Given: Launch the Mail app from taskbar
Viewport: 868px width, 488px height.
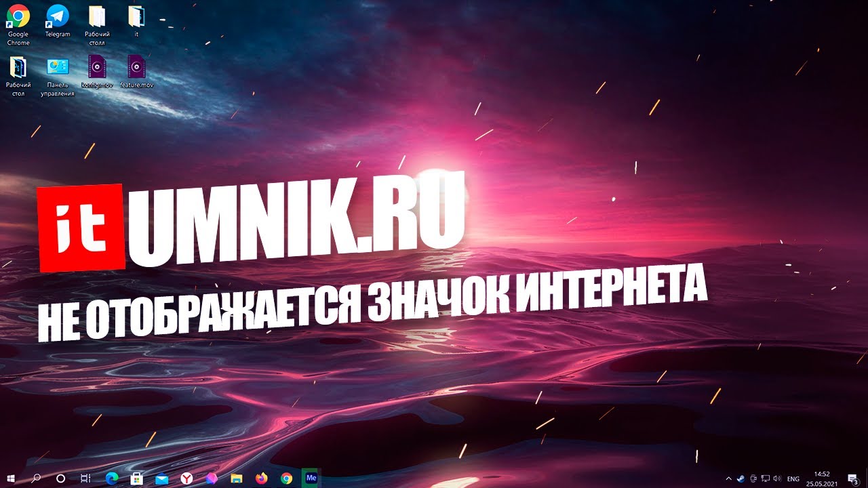Looking at the screenshot, I should (x=161, y=478).
